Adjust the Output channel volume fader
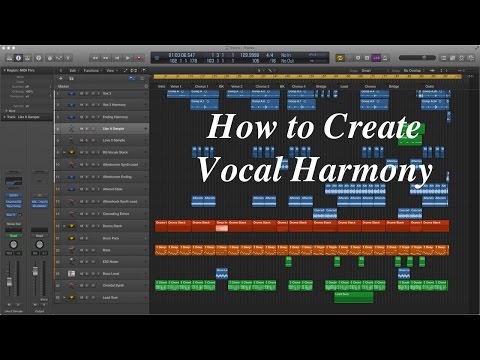The image size is (480, 360). tap(35, 271)
